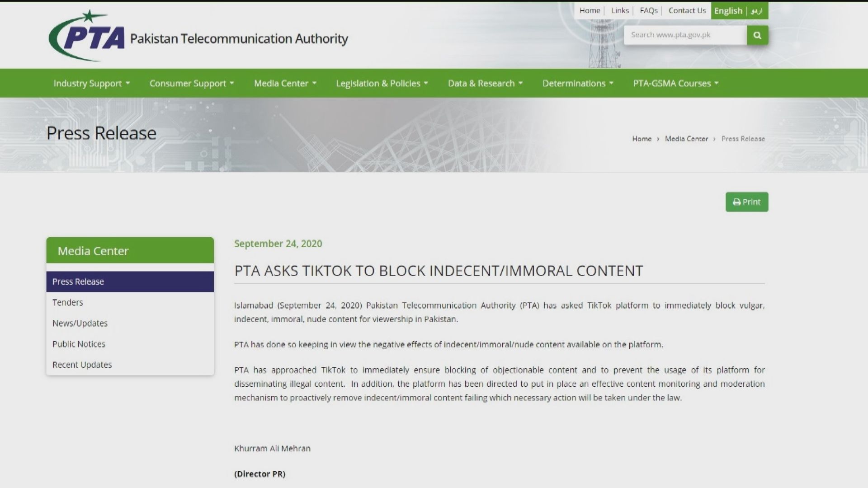Open the Determinations menu
This screenshot has width=868, height=488.
(x=578, y=84)
